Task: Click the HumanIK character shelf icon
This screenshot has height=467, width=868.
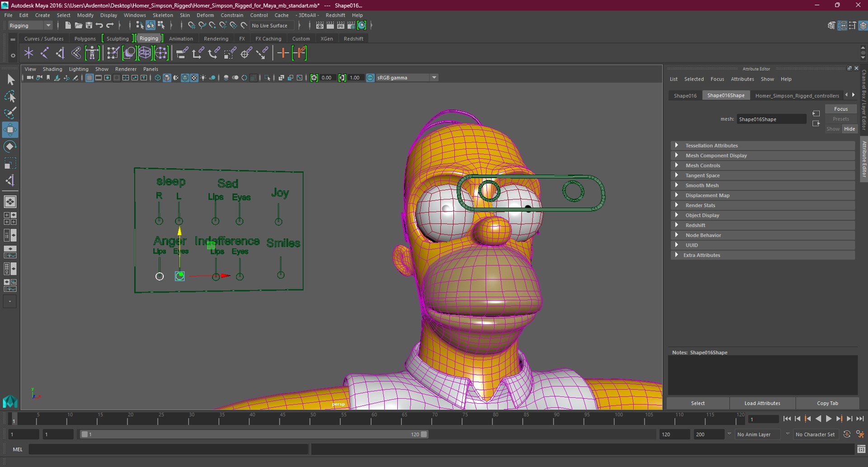Action: point(92,53)
